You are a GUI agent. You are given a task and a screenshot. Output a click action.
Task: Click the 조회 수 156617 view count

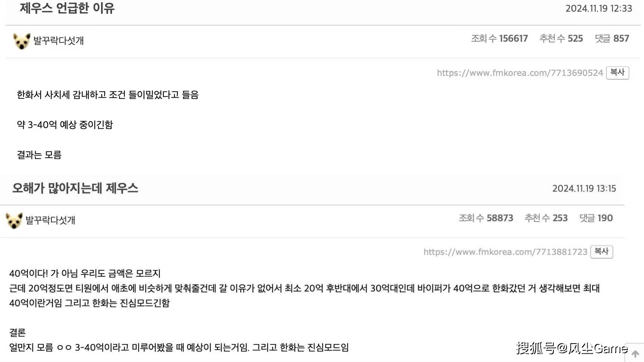499,38
